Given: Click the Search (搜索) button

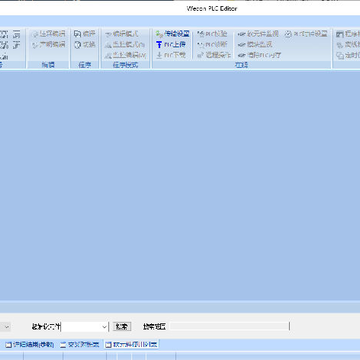Looking at the screenshot, I should coord(122,327).
